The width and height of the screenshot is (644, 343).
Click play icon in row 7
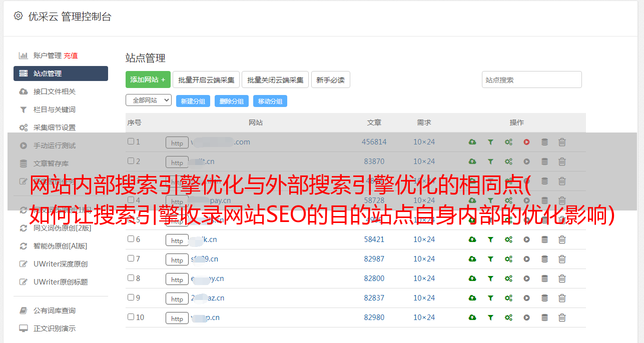[526, 259]
